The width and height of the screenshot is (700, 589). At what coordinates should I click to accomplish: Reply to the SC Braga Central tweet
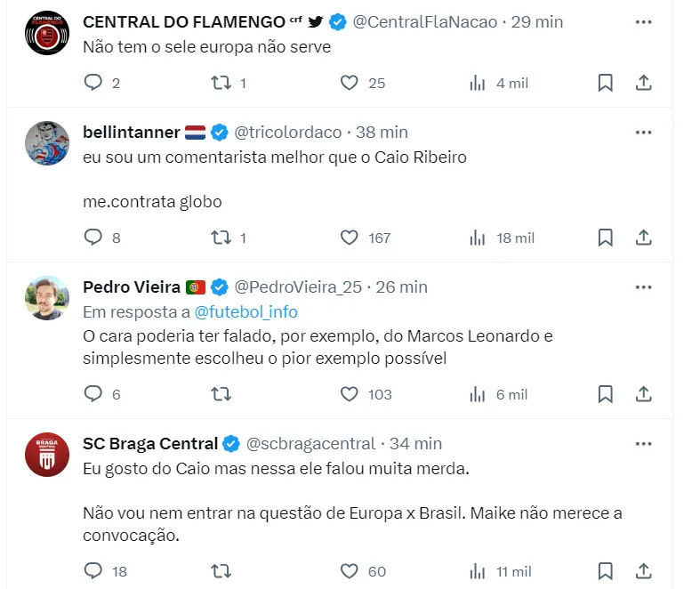tap(93, 571)
